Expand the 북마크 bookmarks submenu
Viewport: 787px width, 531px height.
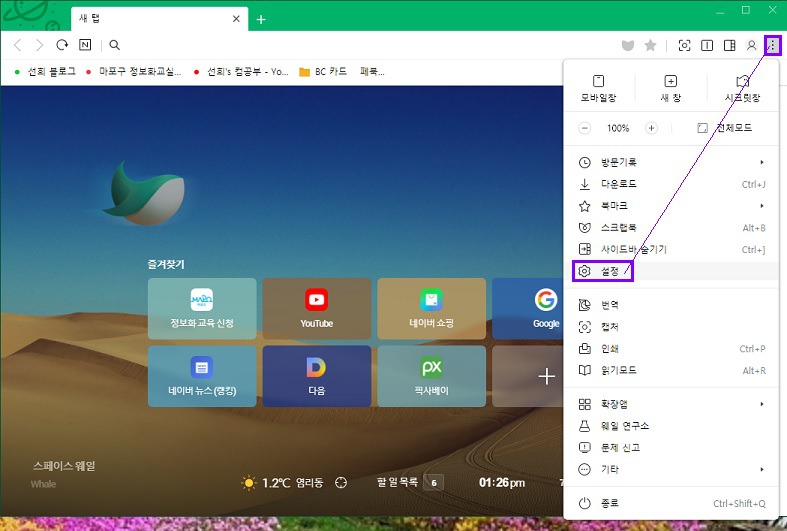click(x=671, y=206)
